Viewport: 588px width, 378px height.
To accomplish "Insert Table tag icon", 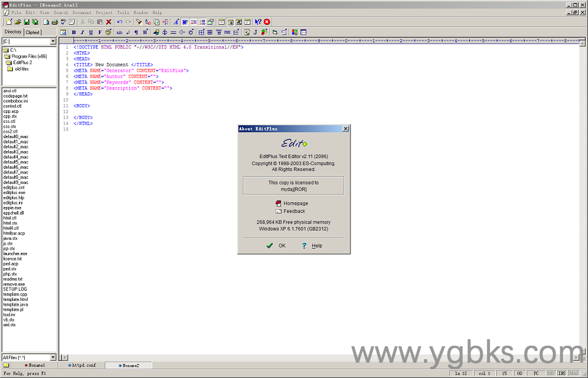I will coord(201,32).
